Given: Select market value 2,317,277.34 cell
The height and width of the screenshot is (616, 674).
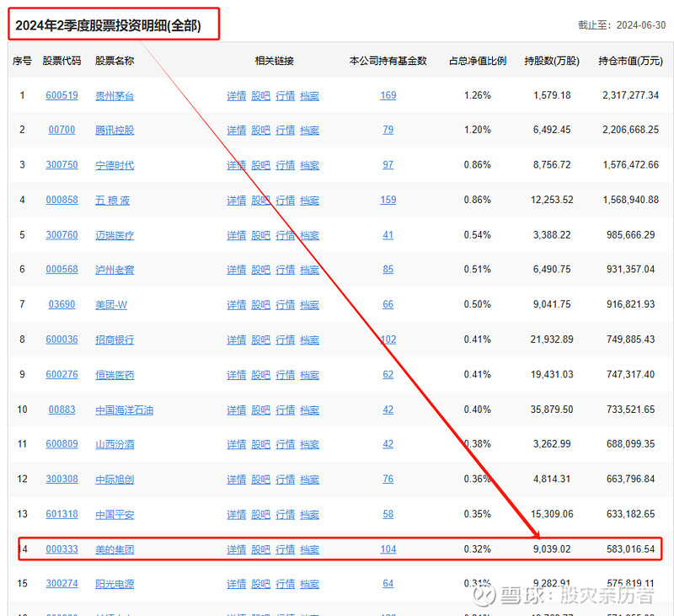Looking at the screenshot, I should 630,95.
